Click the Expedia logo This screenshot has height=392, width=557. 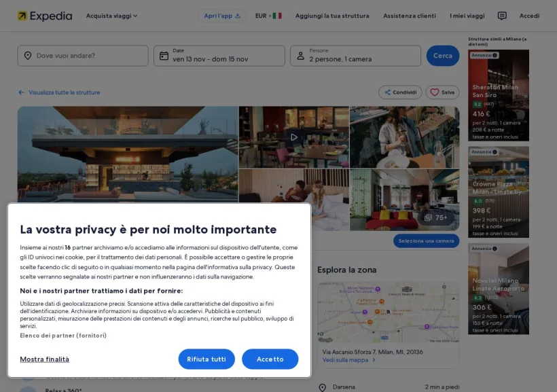point(45,16)
